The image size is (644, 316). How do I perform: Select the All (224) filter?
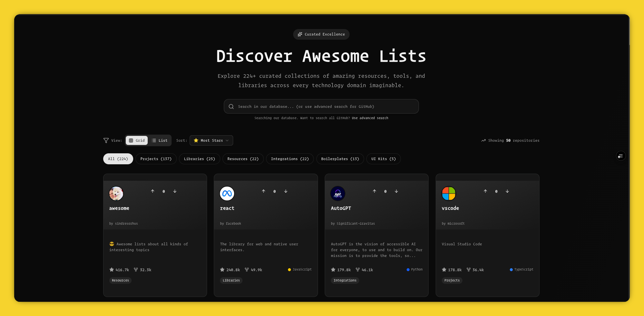click(118, 159)
